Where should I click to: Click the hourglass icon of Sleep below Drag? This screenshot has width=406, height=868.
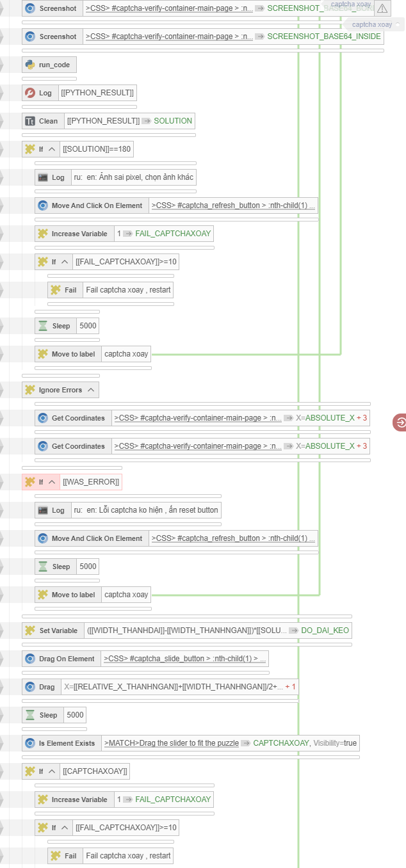coord(29,715)
